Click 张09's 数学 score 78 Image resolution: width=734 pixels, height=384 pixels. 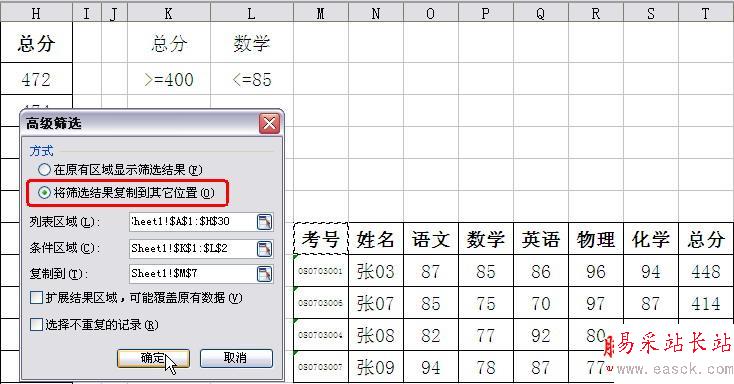(486, 367)
